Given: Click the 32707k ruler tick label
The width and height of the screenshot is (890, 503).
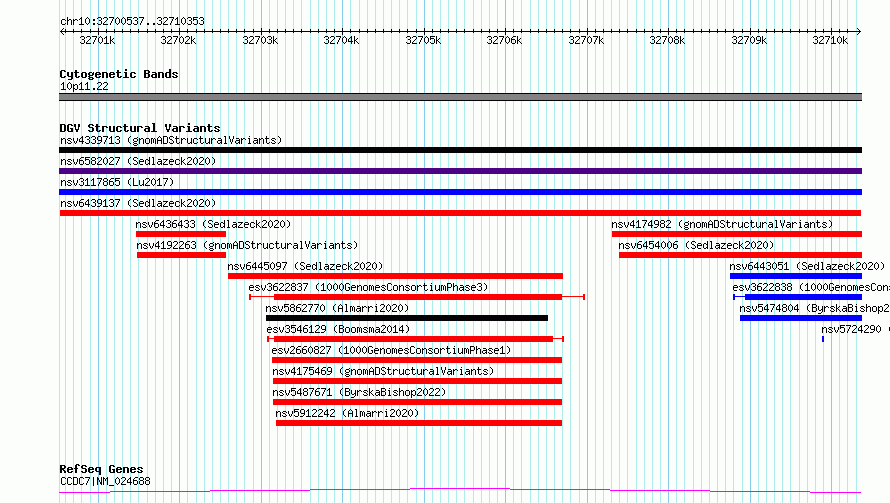Looking at the screenshot, I should pos(586,40).
